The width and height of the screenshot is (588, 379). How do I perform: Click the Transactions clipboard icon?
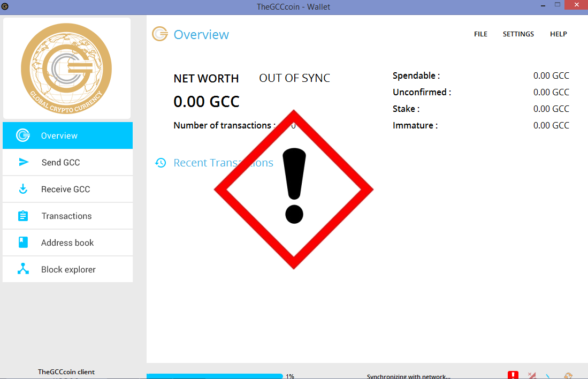tap(23, 216)
